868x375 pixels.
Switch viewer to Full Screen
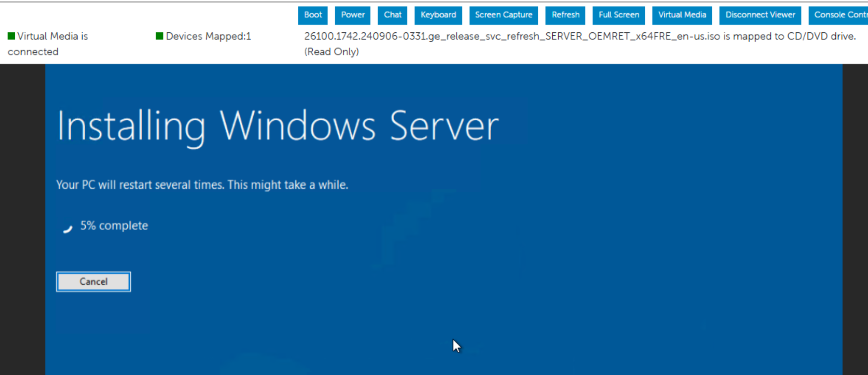coord(619,15)
